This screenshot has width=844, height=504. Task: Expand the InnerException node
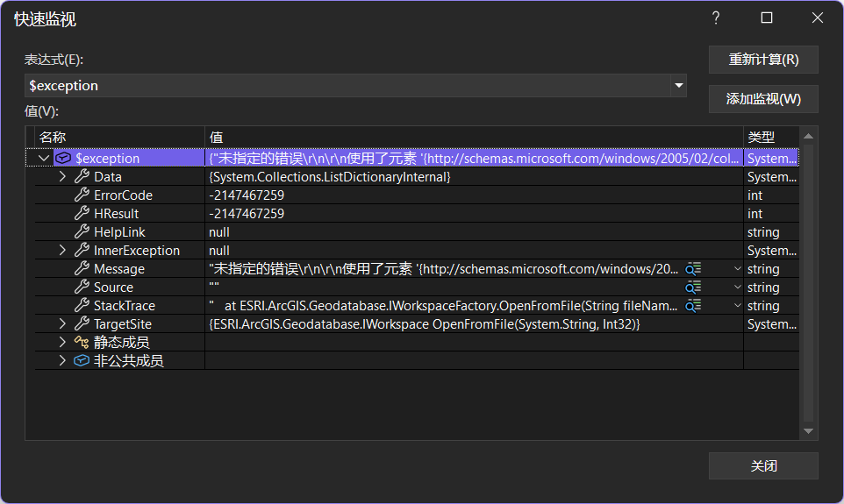coord(62,250)
